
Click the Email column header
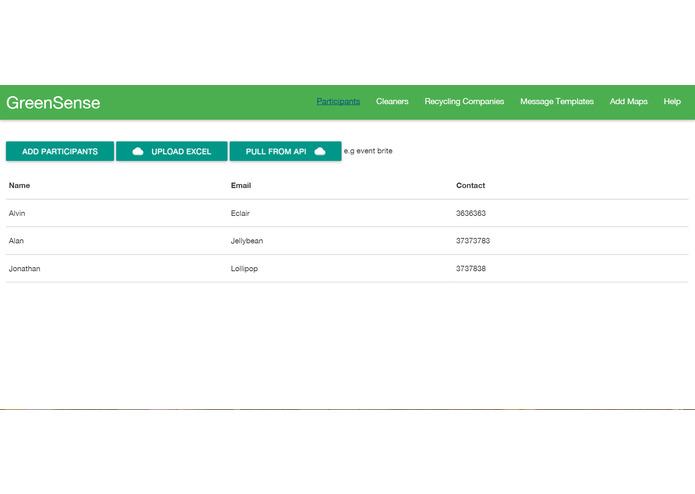(x=241, y=186)
